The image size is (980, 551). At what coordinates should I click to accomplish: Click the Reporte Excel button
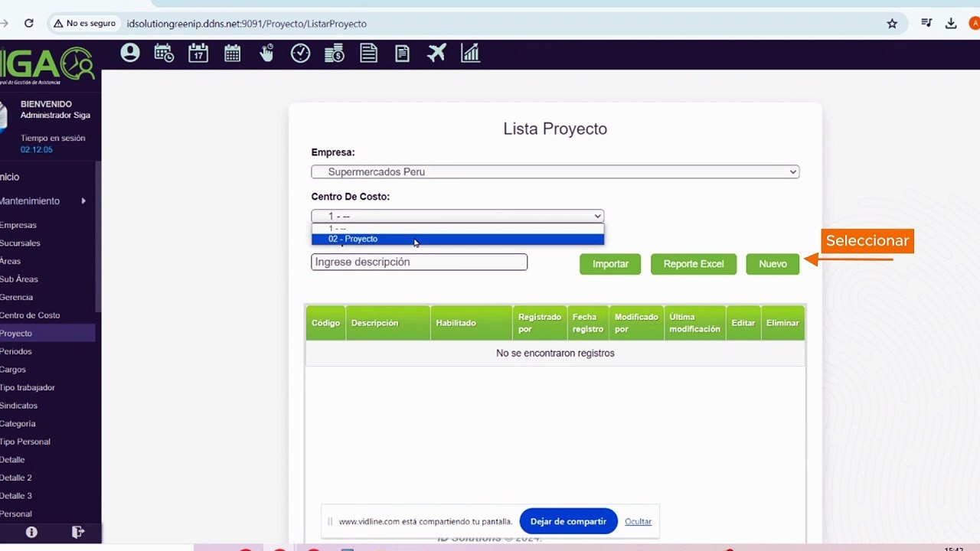[693, 264]
